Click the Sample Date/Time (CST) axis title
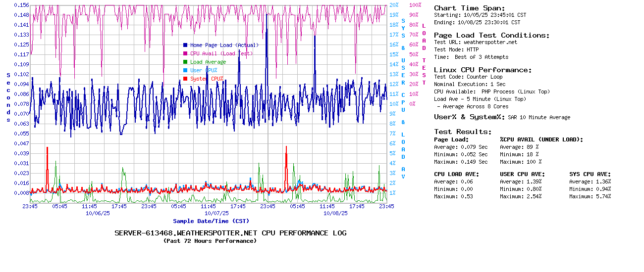Viewport: 644px width, 272px height. (x=211, y=221)
